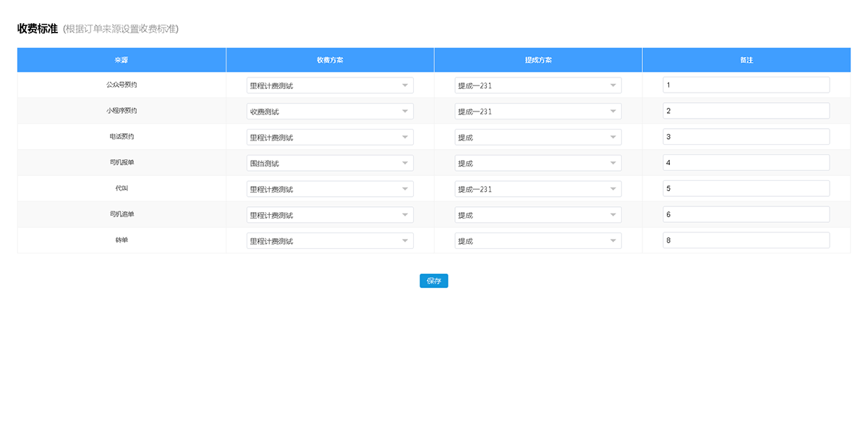Click the 保存 button
The height and width of the screenshot is (430, 868).
(433, 281)
